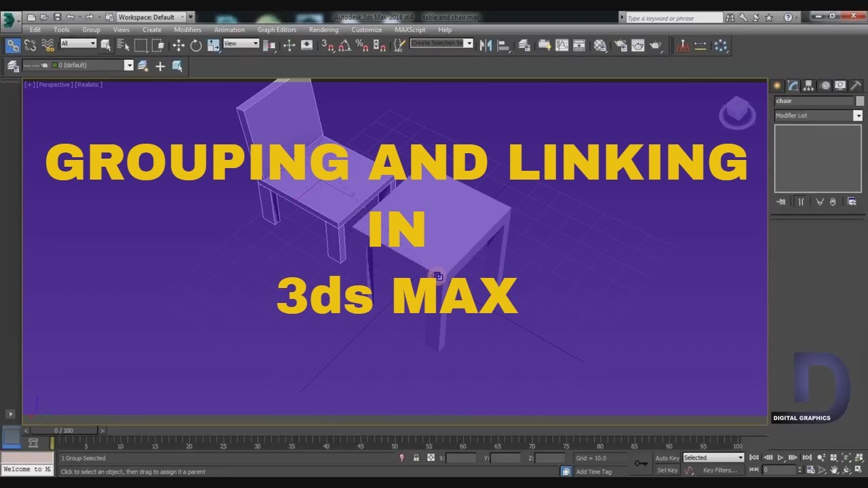
Task: Activate the Unlink Selection tool
Action: pyautogui.click(x=31, y=45)
